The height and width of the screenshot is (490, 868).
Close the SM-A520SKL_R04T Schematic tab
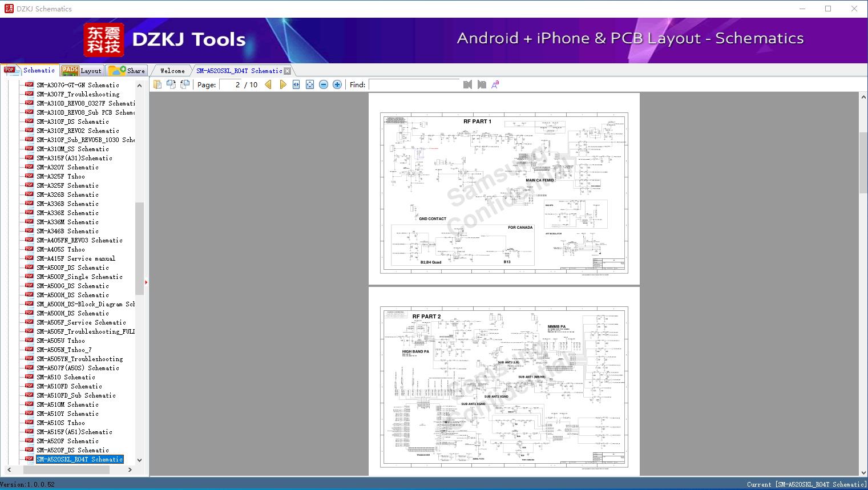pos(288,71)
